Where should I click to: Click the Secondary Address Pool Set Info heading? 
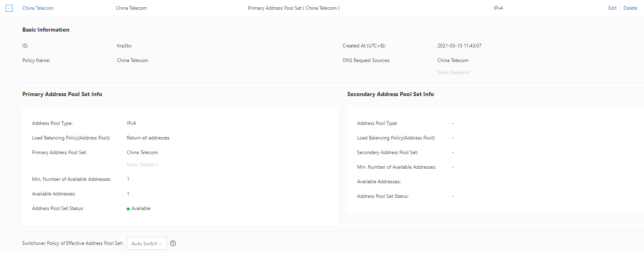(390, 94)
